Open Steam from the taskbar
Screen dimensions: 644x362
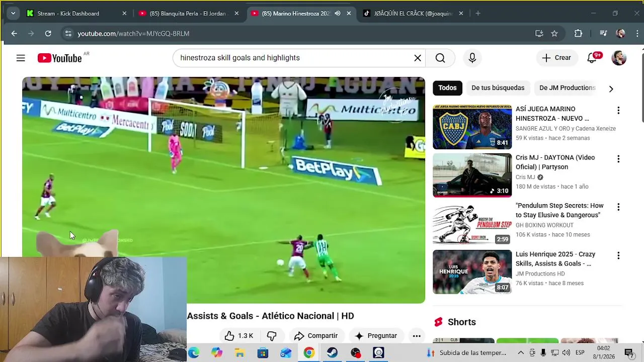click(x=332, y=353)
